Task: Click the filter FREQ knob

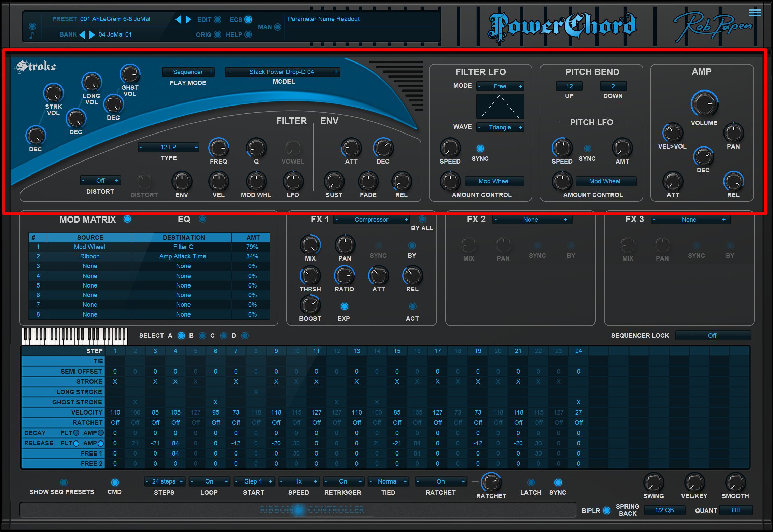Action: (x=219, y=148)
